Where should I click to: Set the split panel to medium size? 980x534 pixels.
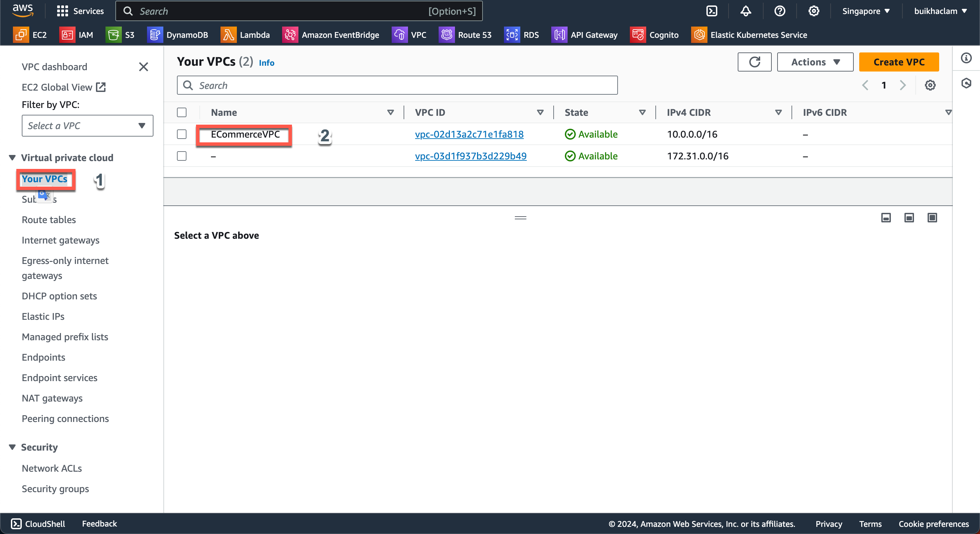(909, 218)
